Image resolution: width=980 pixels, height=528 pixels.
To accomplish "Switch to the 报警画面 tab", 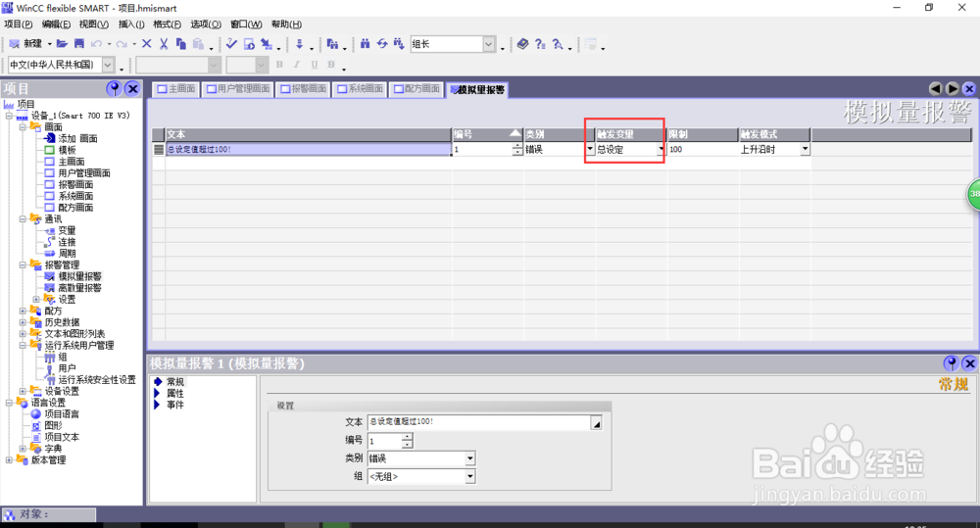I will pyautogui.click(x=303, y=89).
